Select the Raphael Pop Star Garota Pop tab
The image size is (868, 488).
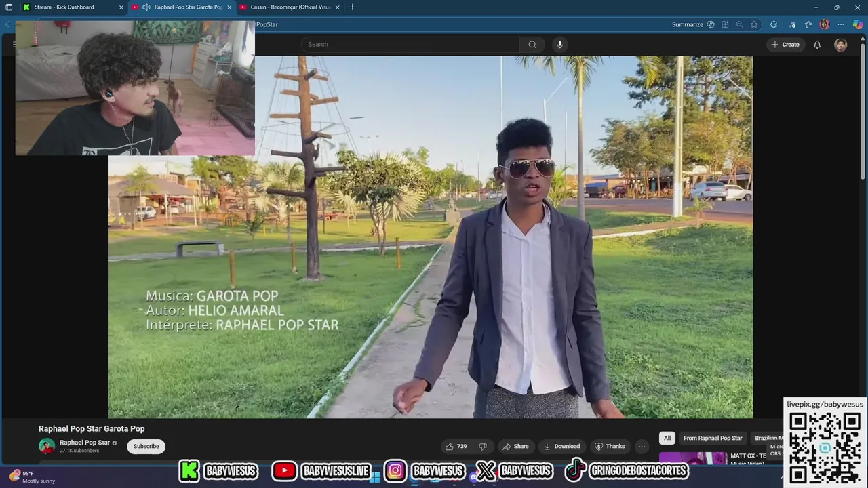183,7
